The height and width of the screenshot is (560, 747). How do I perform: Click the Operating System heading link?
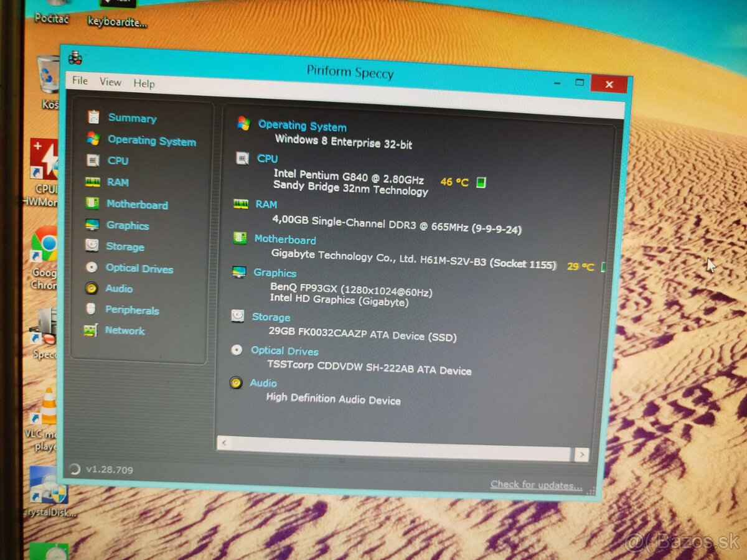coord(302,126)
